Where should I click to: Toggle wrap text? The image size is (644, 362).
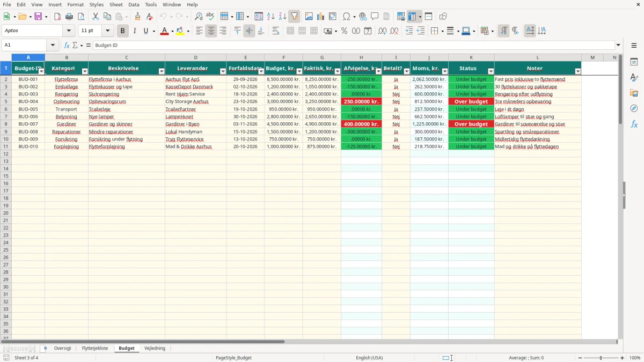tap(276, 31)
